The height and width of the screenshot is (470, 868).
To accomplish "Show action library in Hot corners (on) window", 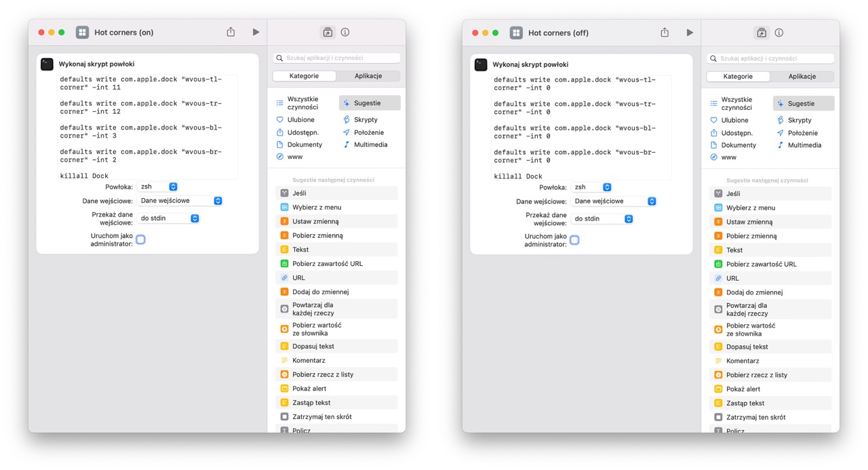I will coord(328,32).
